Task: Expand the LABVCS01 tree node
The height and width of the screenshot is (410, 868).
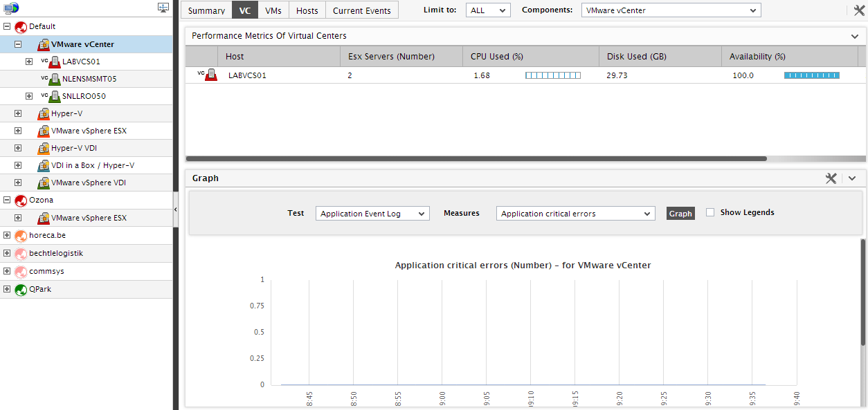Action: click(29, 62)
